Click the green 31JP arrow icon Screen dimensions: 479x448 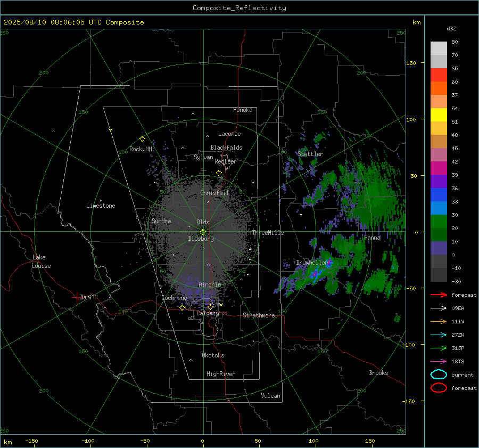(x=439, y=348)
